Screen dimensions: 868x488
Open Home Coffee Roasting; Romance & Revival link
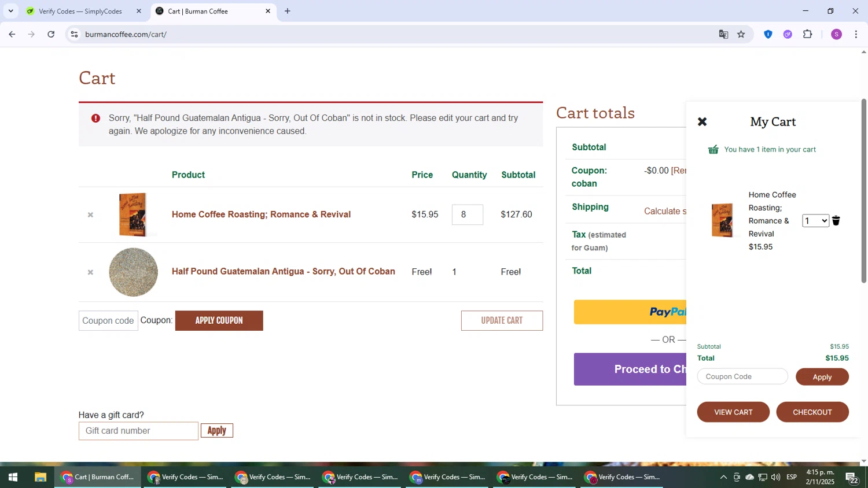[x=261, y=215]
